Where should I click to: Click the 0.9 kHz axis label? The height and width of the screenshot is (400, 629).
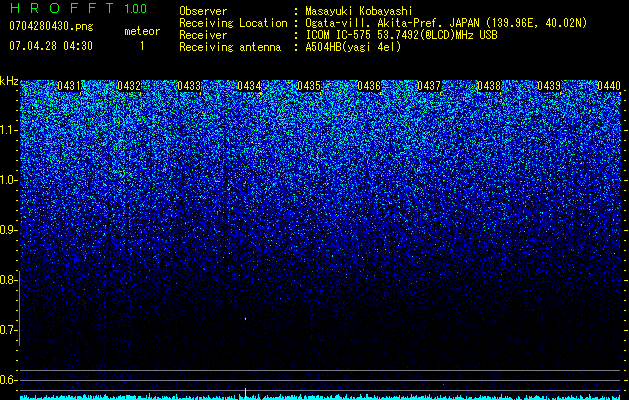[x=8, y=230]
